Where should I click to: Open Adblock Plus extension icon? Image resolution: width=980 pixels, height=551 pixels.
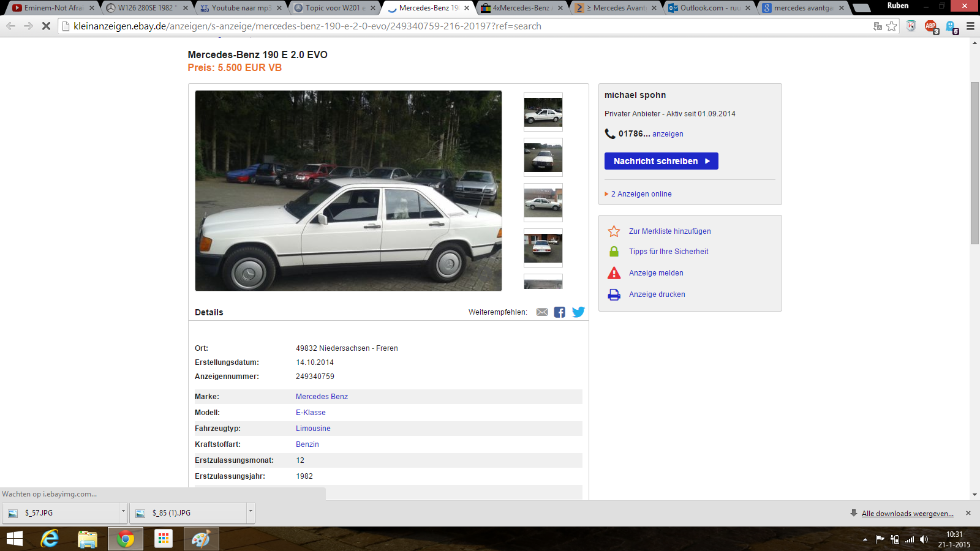(931, 26)
